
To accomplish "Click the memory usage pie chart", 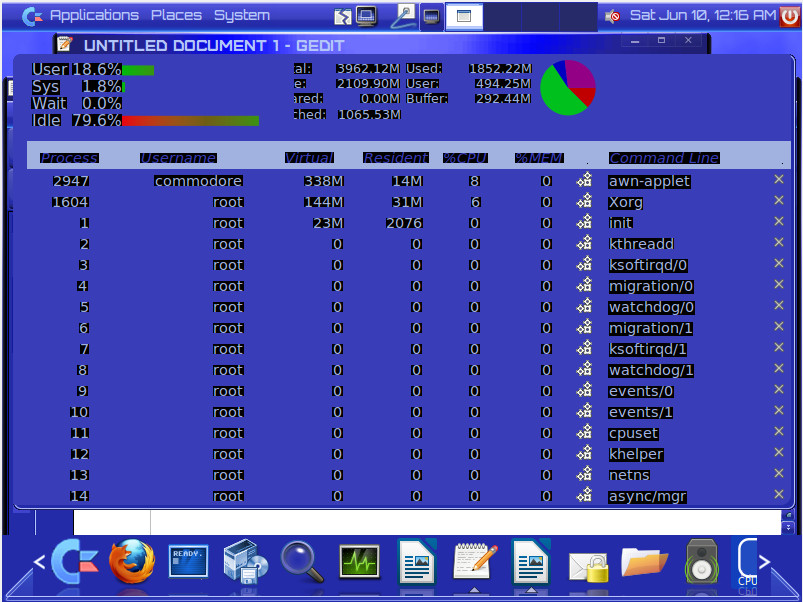I will [568, 88].
